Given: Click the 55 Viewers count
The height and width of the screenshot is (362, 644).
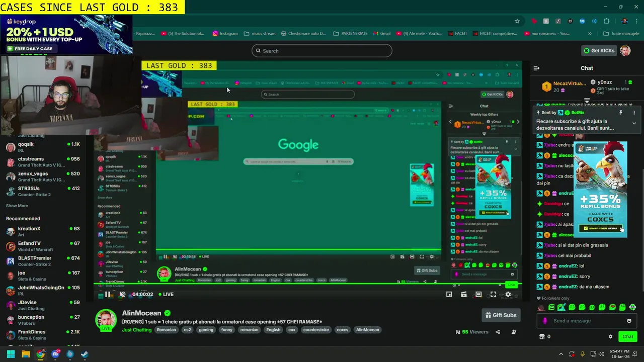Looking at the screenshot, I should point(472,332).
